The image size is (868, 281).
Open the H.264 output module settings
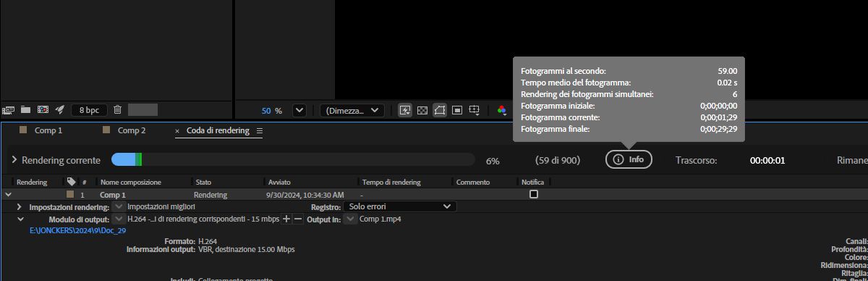pyautogui.click(x=203, y=219)
